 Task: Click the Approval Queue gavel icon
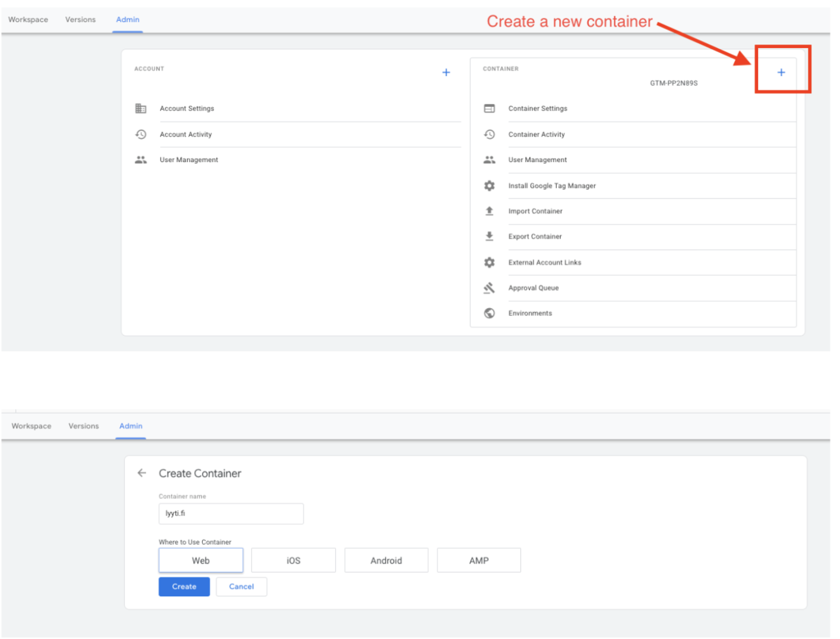click(490, 288)
